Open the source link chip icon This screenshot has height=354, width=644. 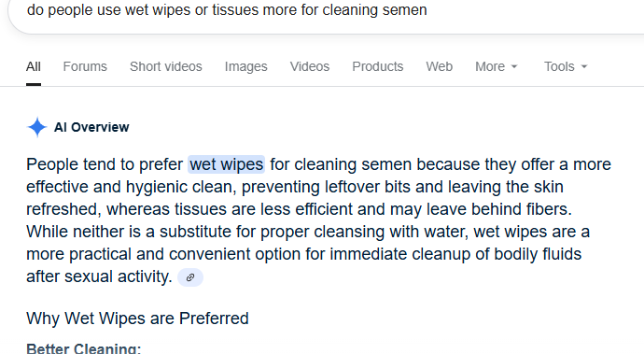click(x=190, y=277)
